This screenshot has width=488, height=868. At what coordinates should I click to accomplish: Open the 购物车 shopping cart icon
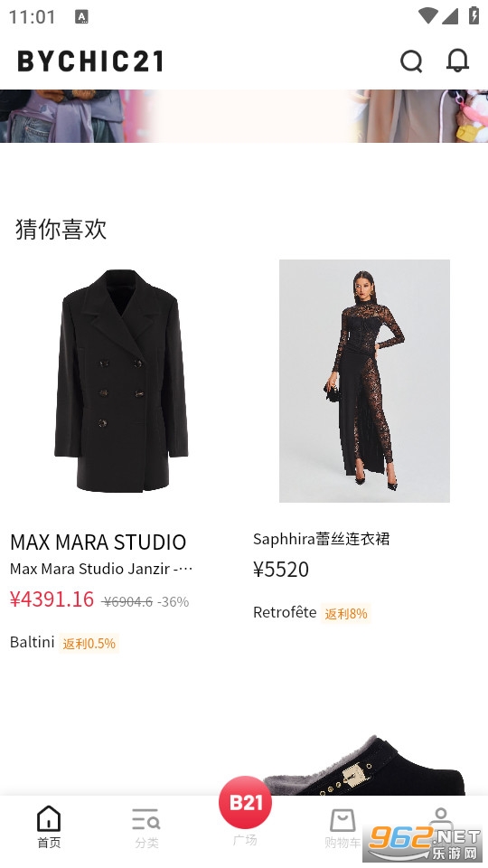click(x=343, y=828)
